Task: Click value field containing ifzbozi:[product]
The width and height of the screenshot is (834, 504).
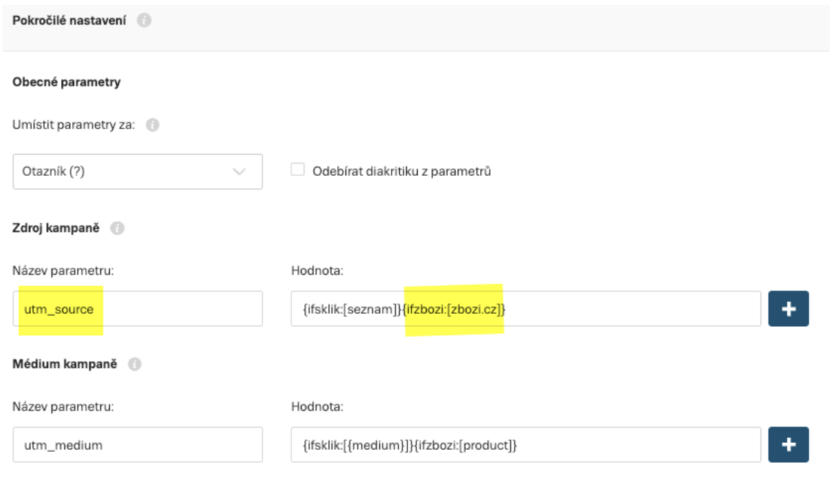Action: click(x=526, y=445)
